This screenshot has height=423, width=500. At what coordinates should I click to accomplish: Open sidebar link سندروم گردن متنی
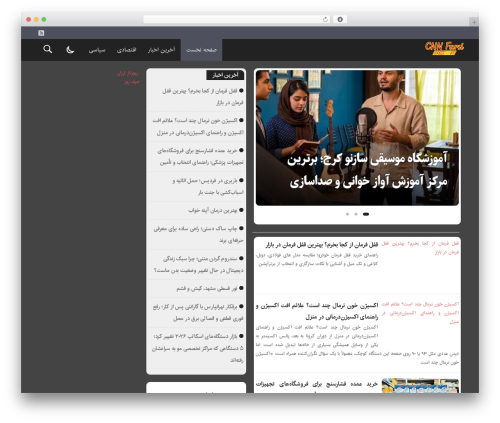[199, 264]
